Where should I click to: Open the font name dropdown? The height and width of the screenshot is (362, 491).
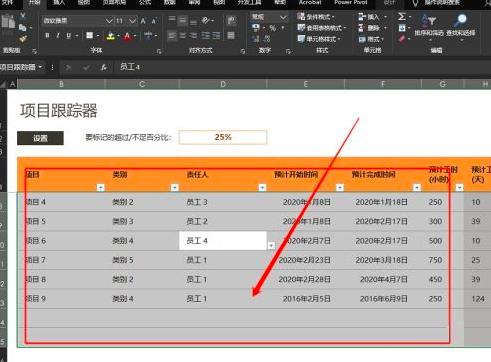click(109, 21)
